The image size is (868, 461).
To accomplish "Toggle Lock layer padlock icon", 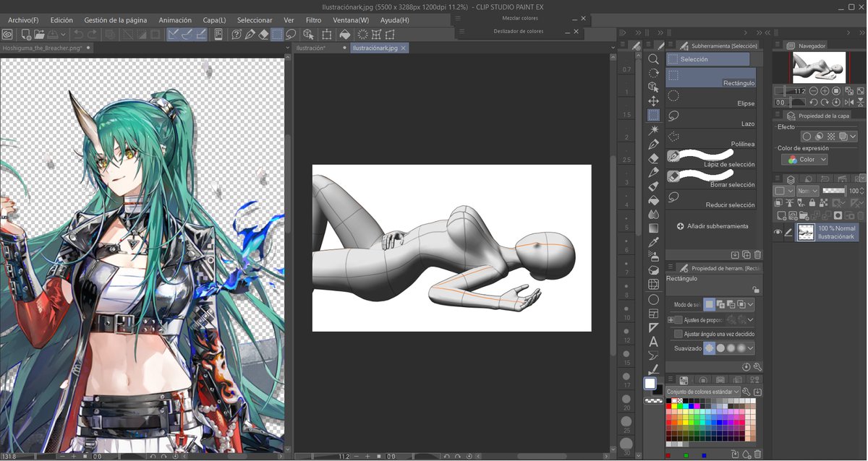I will [x=812, y=203].
